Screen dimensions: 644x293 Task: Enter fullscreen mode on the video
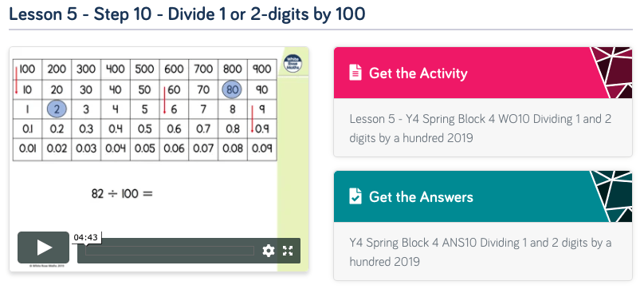click(x=288, y=251)
